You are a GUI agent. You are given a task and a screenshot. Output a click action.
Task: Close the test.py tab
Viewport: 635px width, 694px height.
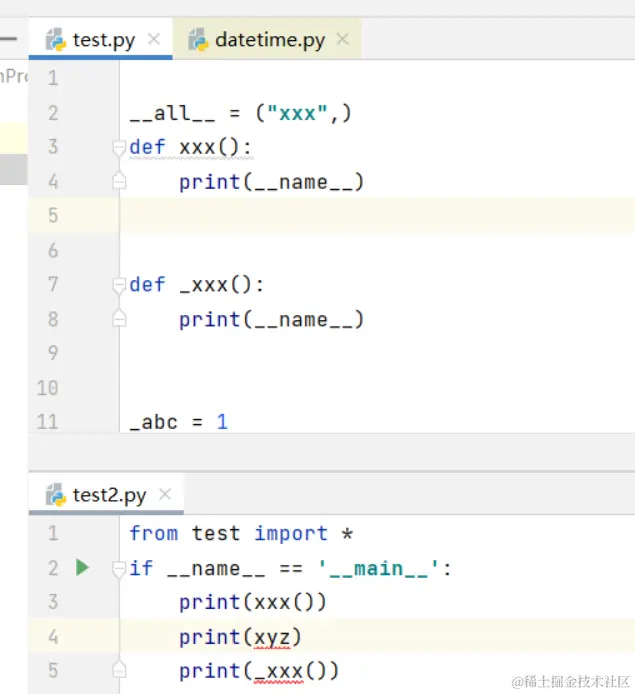pyautogui.click(x=154, y=39)
